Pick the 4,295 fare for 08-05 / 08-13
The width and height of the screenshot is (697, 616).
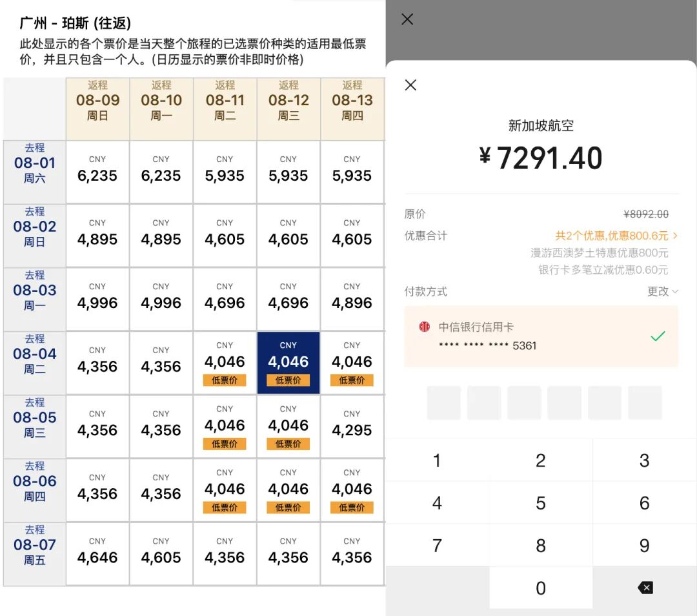(352, 427)
